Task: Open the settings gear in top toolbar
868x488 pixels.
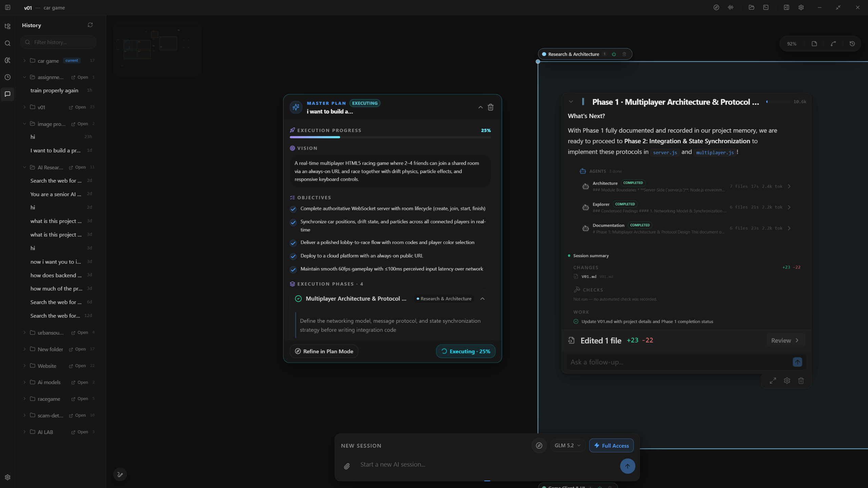Action: pyautogui.click(x=801, y=7)
